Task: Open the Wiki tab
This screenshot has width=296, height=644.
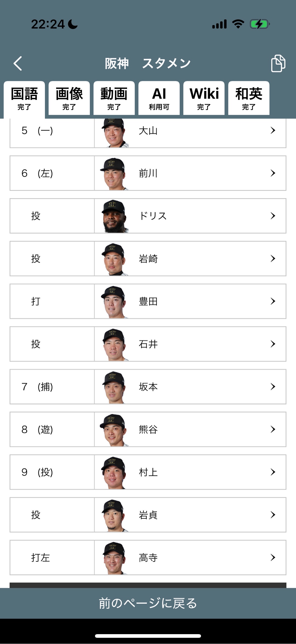Action: tap(204, 98)
